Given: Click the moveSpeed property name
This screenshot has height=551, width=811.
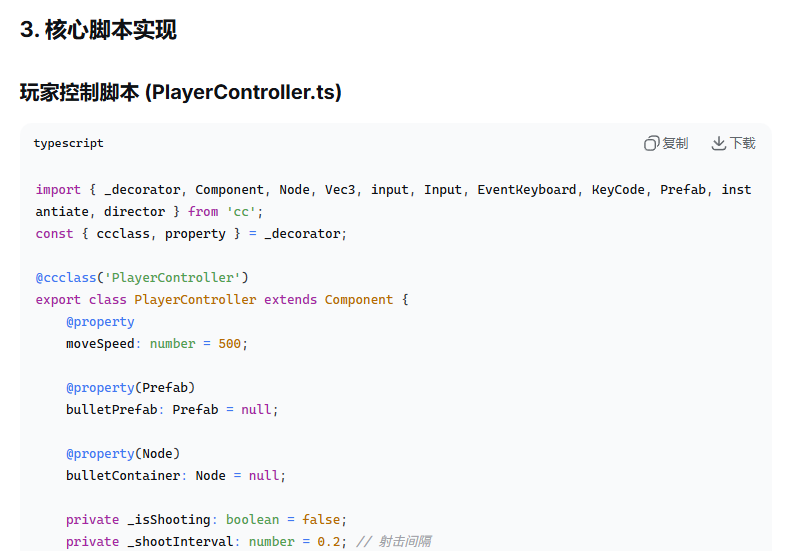Looking at the screenshot, I should tap(100, 343).
